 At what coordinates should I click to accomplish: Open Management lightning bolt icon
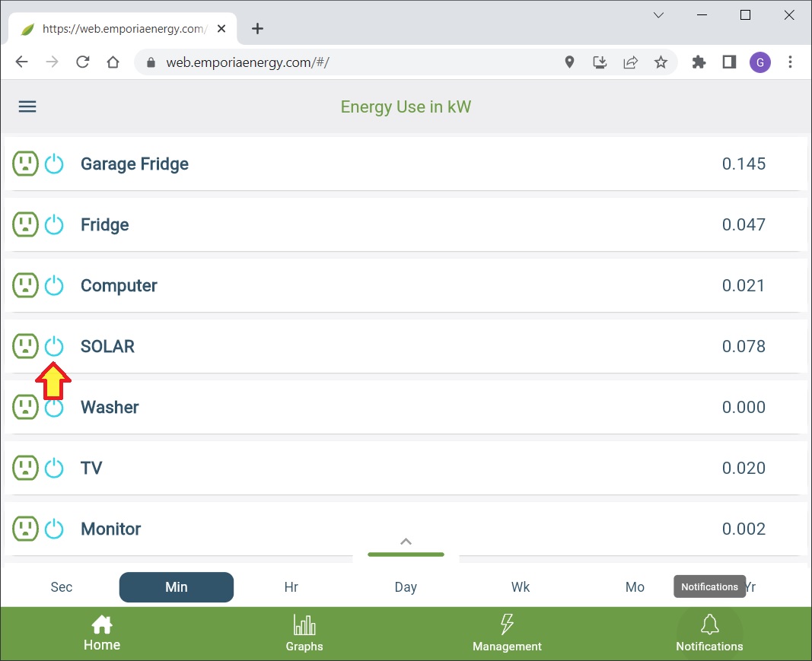coord(507,624)
